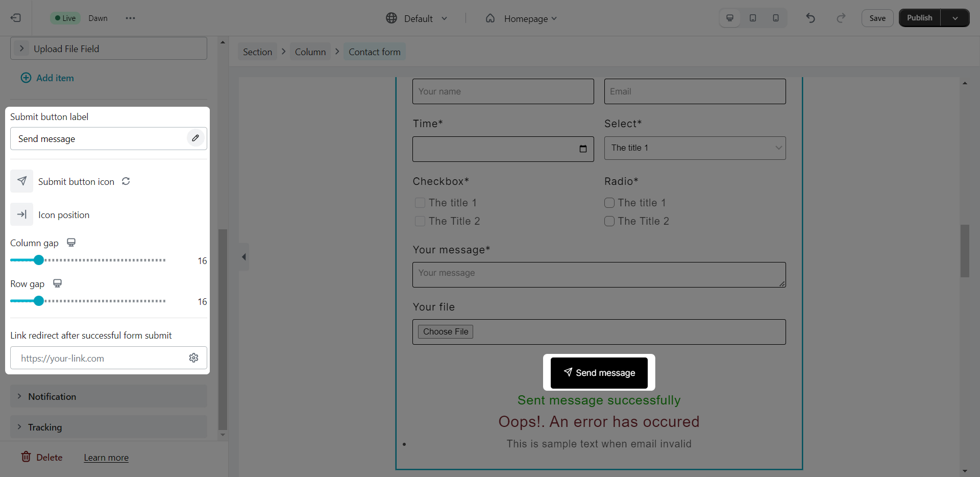
Task: Click the Save button
Action: [x=877, y=18]
